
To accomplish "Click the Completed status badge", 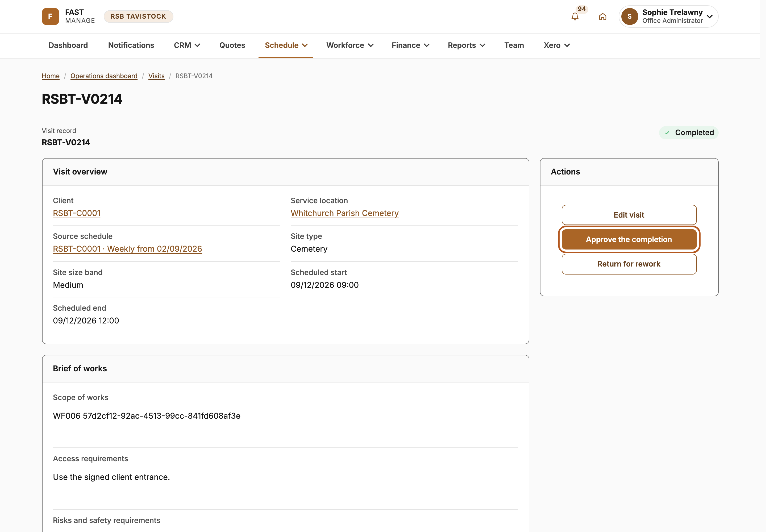I will (689, 133).
